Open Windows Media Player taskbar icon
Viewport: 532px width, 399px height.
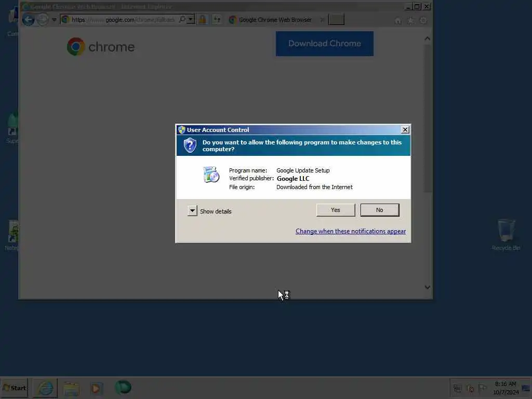(96, 389)
